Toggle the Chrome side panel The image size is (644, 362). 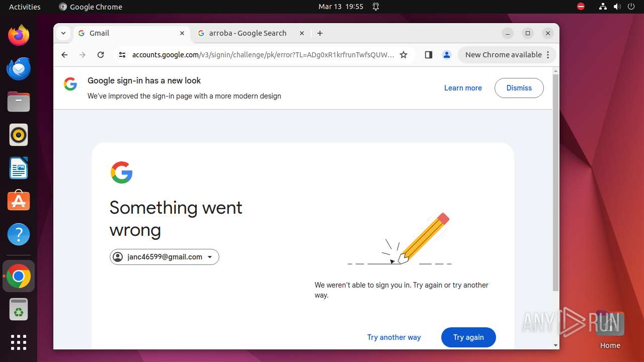tap(429, 55)
